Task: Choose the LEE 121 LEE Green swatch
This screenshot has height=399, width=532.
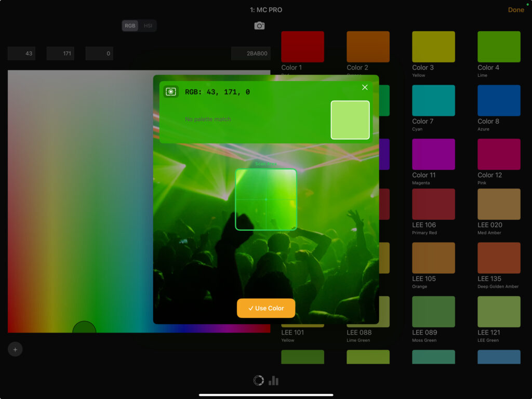Action: coord(499,312)
